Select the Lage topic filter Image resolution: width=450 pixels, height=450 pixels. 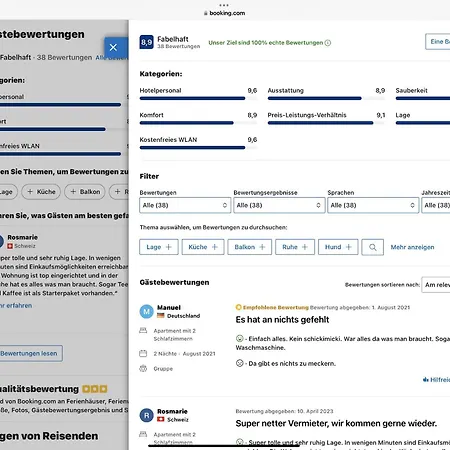click(159, 247)
